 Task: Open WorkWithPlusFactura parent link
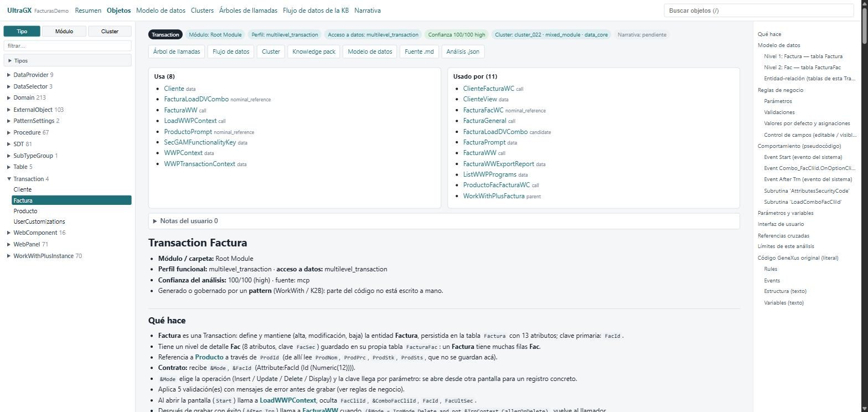click(x=494, y=196)
